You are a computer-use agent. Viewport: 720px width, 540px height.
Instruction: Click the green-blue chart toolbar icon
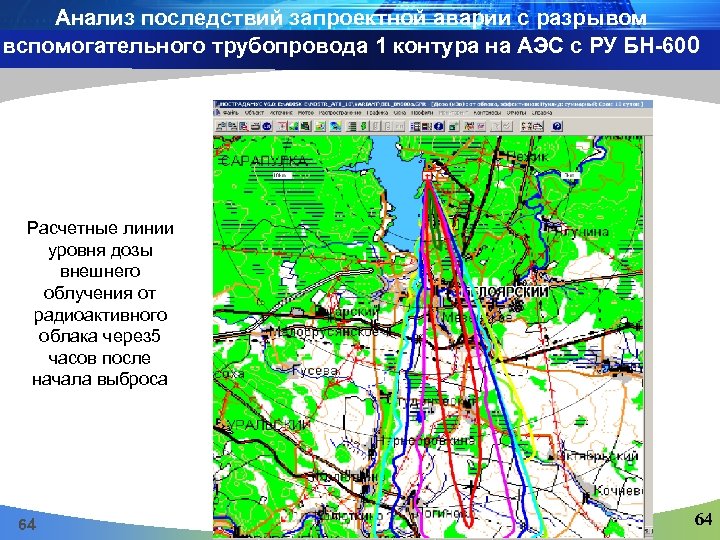pyautogui.click(x=293, y=126)
